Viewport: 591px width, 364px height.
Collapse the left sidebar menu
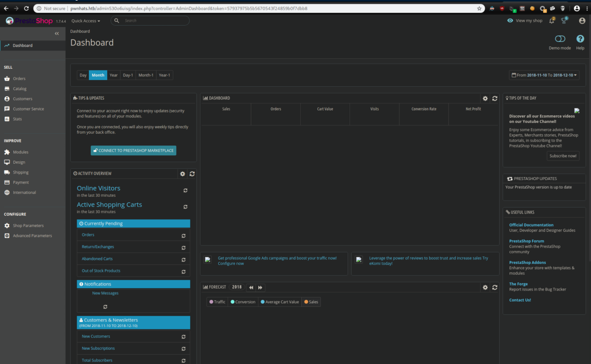coord(57,34)
